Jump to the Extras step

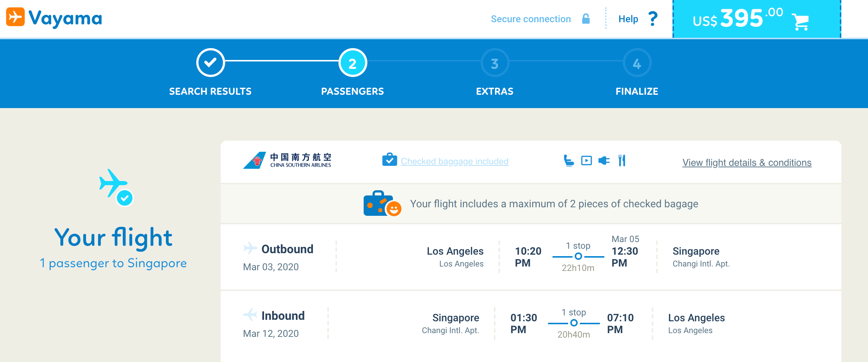click(495, 63)
